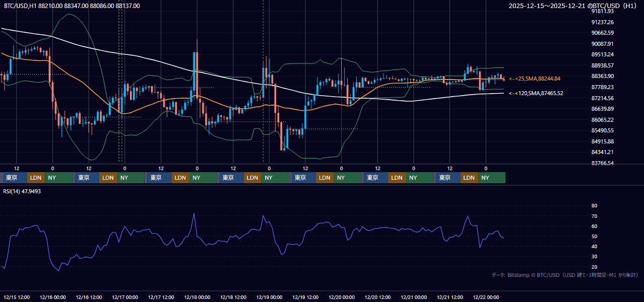Click the Bitstamp data source note
The width and height of the screenshot is (644, 302).
[565, 275]
